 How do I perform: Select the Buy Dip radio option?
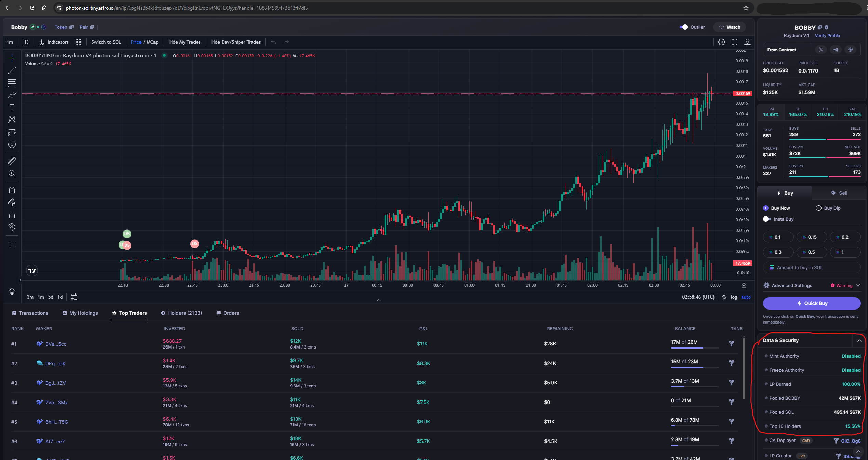coord(819,208)
